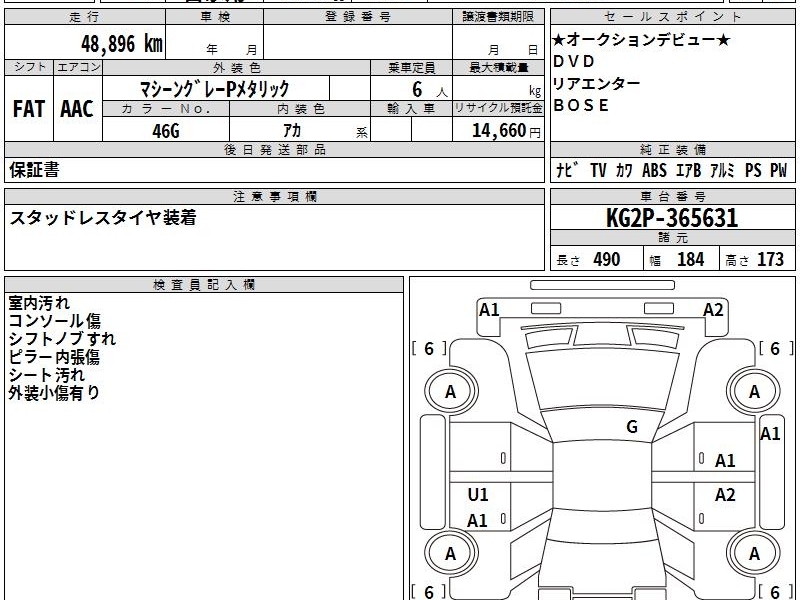
Task: Click inspector note 室内汚れ
Action: 39,303
